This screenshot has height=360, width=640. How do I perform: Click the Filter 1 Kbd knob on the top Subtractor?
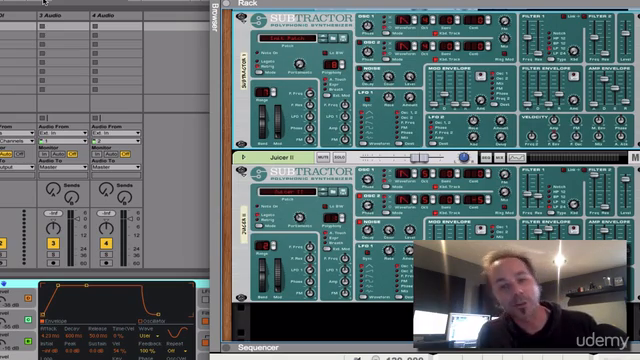pos(574,51)
